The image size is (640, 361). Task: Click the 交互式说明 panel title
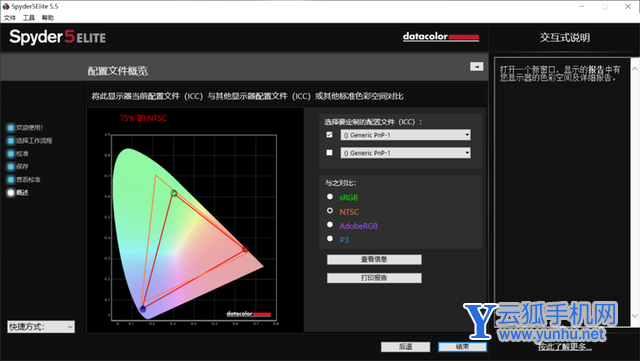click(564, 38)
